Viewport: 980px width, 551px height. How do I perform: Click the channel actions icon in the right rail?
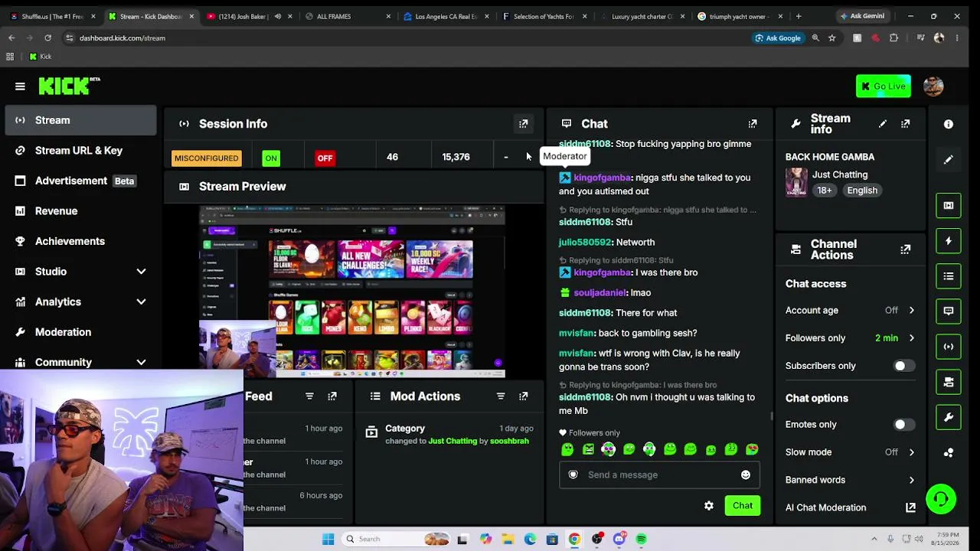coord(949,382)
